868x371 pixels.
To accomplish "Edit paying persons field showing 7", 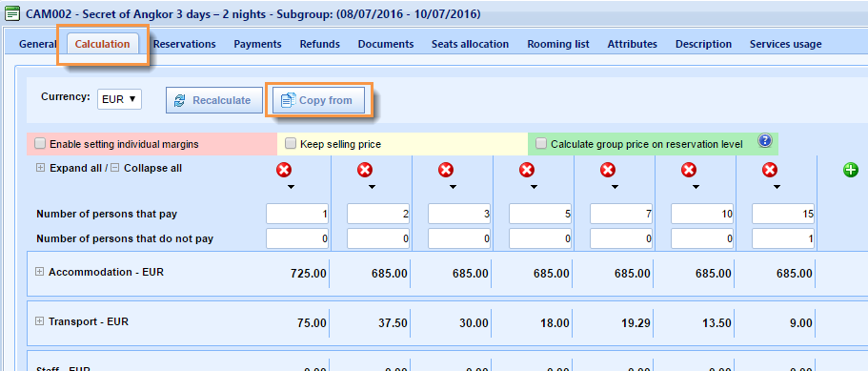I will 621,214.
